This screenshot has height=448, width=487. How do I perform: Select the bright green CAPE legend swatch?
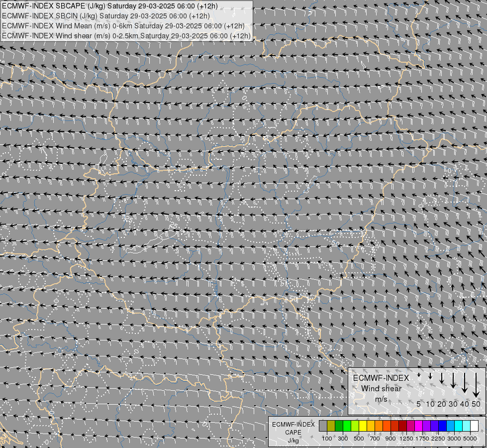[347, 426]
